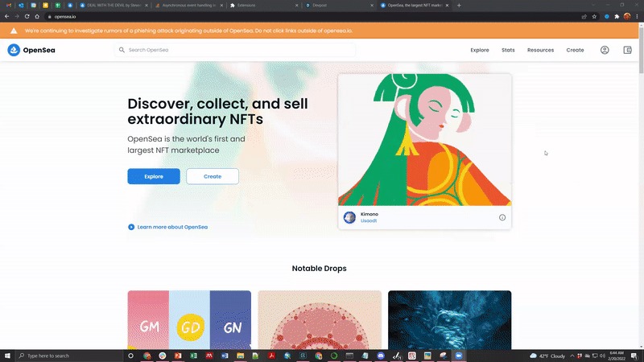Open Chrome three-dot menu
This screenshot has height=362, width=644.
pyautogui.click(x=637, y=17)
